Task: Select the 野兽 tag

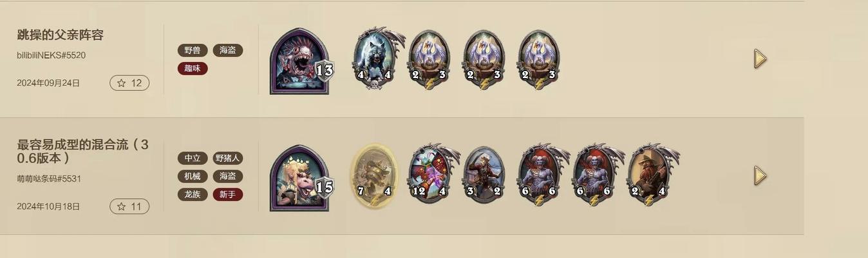Action: pos(193,50)
